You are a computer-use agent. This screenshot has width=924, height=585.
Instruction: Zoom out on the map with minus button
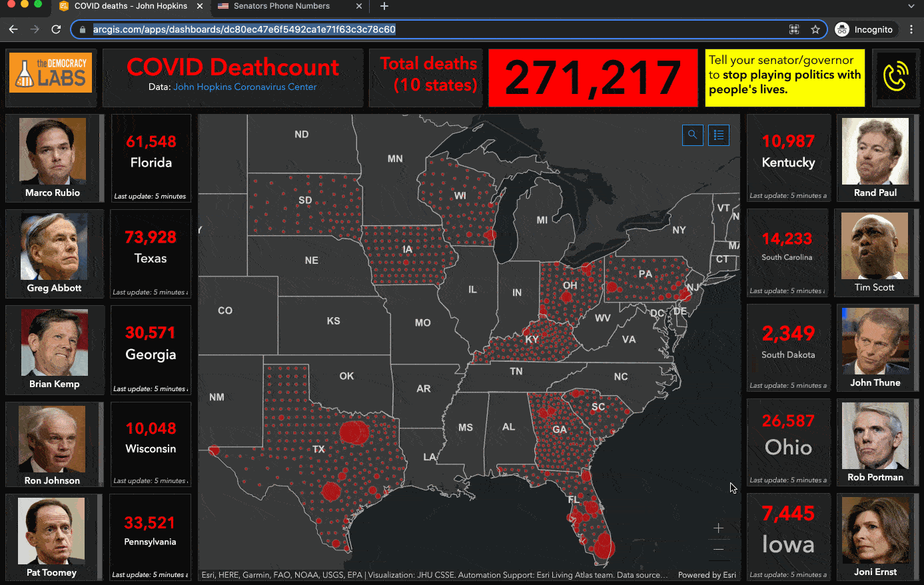point(718,550)
